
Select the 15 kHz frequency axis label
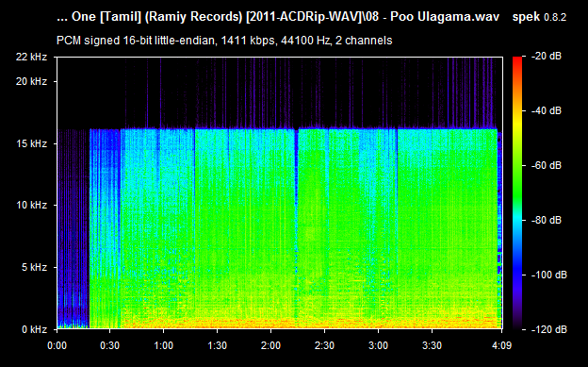pyautogui.click(x=31, y=143)
